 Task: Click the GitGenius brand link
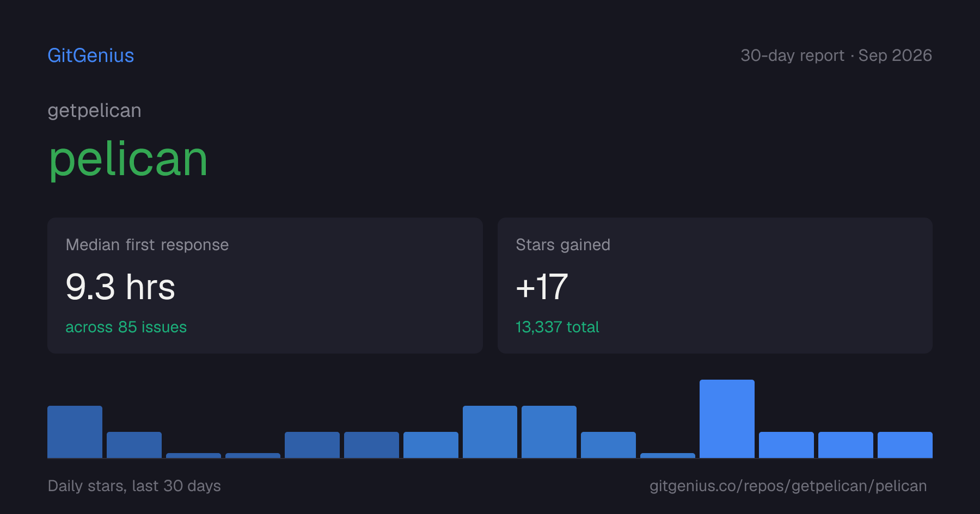[91, 55]
